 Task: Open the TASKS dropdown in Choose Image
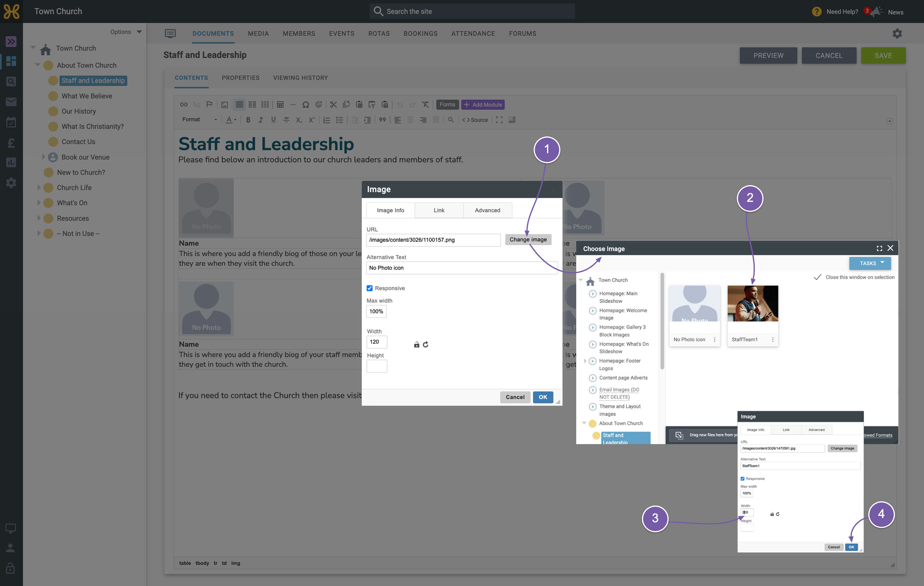(870, 263)
